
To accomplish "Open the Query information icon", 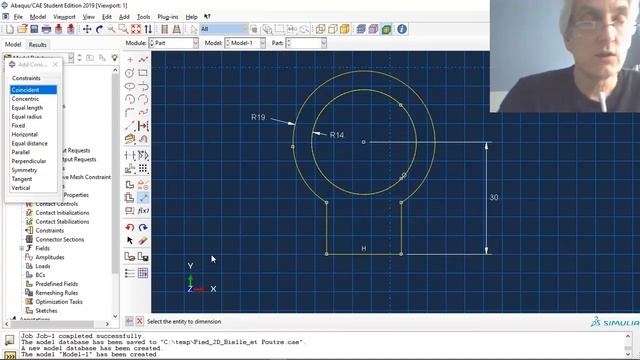I will (x=402, y=29).
